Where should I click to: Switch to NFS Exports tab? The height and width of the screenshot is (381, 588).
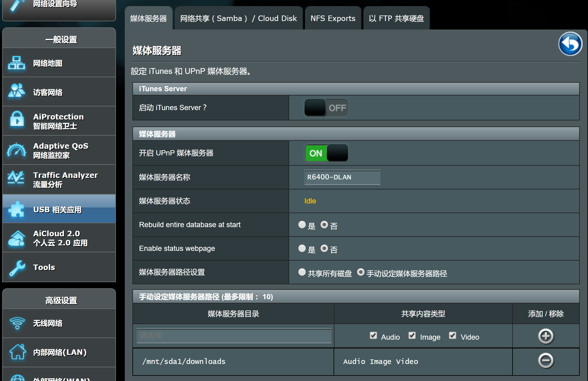click(x=333, y=19)
